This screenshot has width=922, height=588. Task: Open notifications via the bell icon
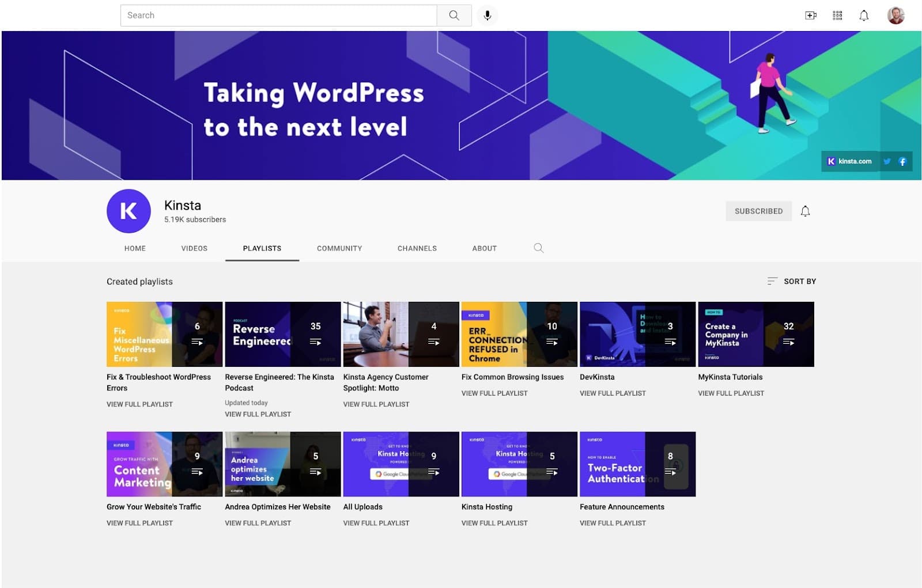tap(864, 16)
